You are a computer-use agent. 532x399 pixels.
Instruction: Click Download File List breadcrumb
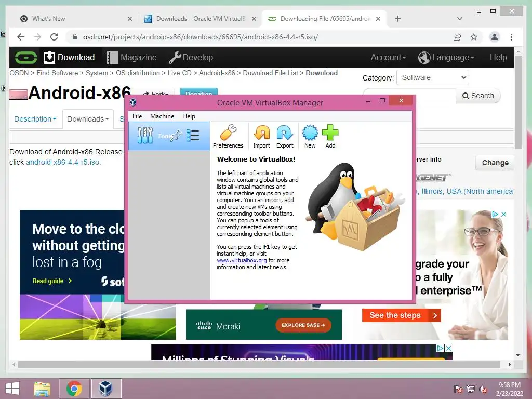[270, 73]
